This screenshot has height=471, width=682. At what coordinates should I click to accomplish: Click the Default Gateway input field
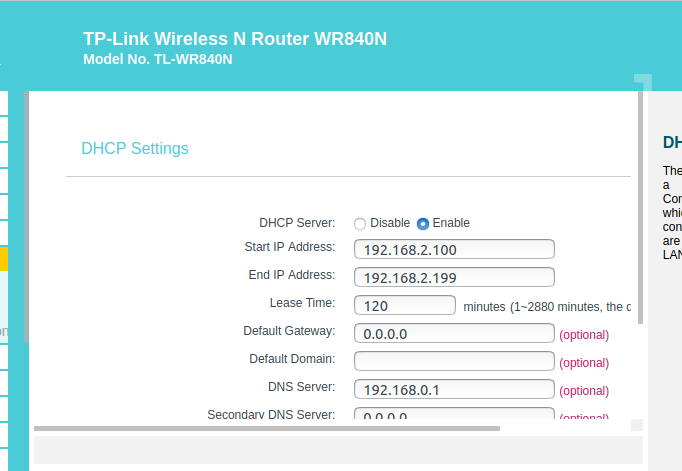tap(454, 333)
